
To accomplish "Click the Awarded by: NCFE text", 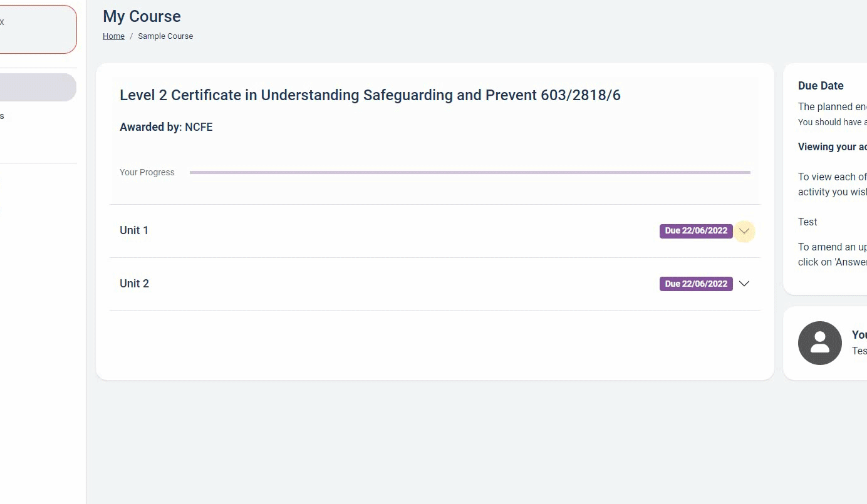I will 166,127.
